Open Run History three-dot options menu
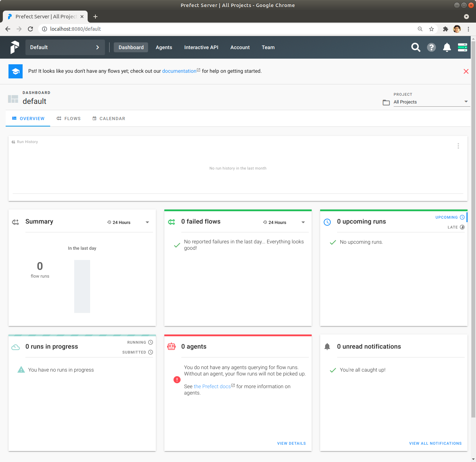Image resolution: width=476 pixels, height=462 pixels. pyautogui.click(x=458, y=146)
